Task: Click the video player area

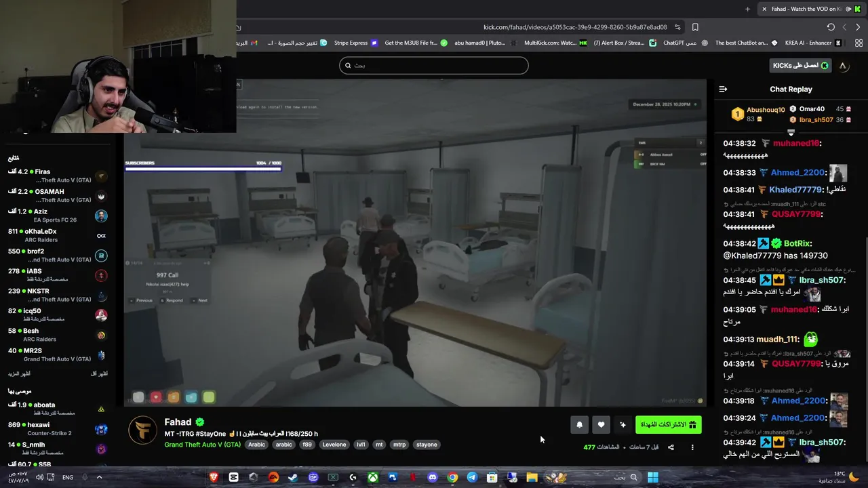Action: point(415,243)
